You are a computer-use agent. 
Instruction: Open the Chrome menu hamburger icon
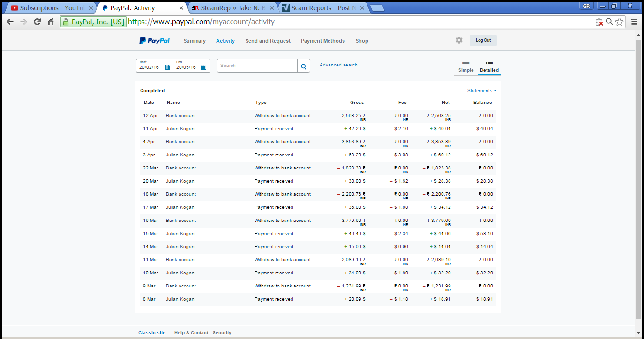634,22
